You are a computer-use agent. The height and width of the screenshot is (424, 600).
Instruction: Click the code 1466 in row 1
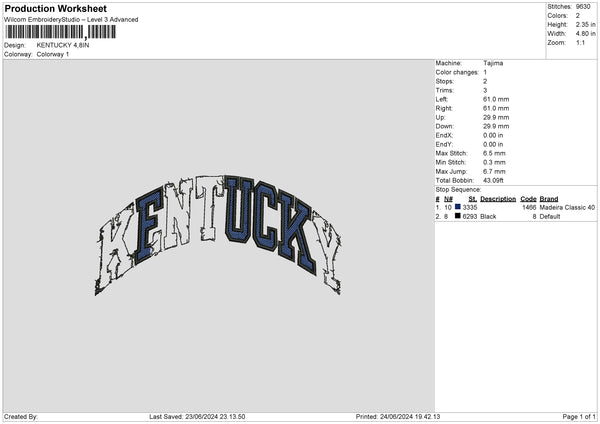pyautogui.click(x=529, y=207)
